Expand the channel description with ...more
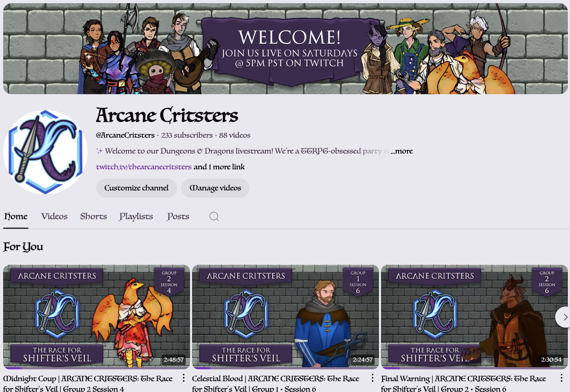Image resolution: width=570 pixels, height=392 pixels. pos(402,151)
